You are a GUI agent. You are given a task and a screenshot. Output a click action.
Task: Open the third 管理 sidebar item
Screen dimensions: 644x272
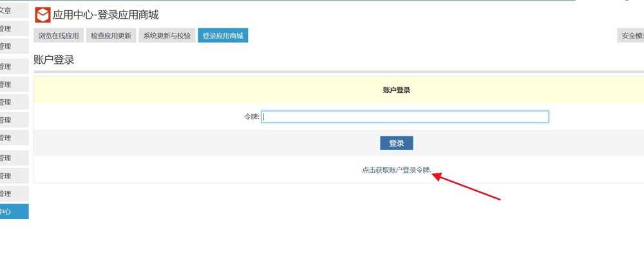tap(8, 66)
